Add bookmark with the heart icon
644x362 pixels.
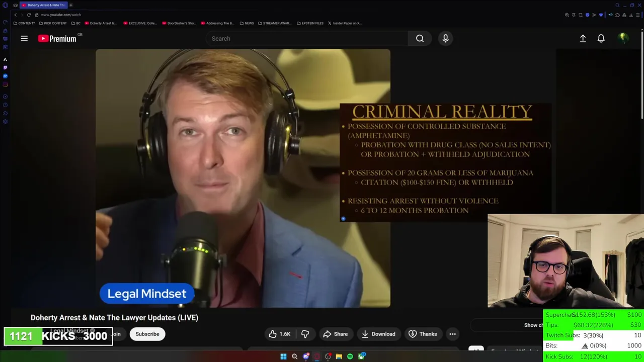tap(601, 15)
